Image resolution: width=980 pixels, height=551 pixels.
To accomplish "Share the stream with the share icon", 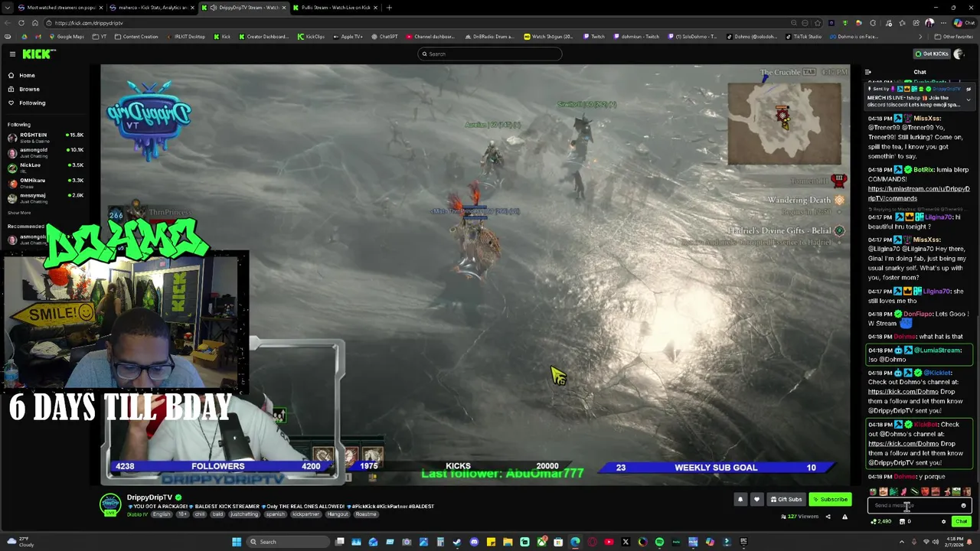I will click(x=828, y=517).
